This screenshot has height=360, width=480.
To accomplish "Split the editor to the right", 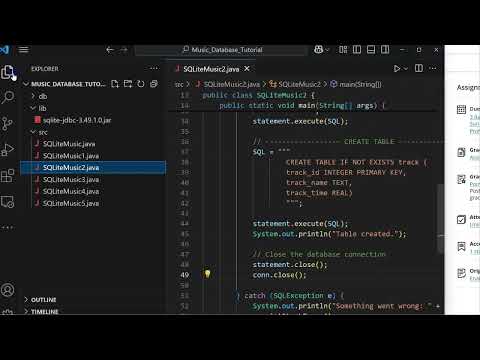I will click(419, 68).
